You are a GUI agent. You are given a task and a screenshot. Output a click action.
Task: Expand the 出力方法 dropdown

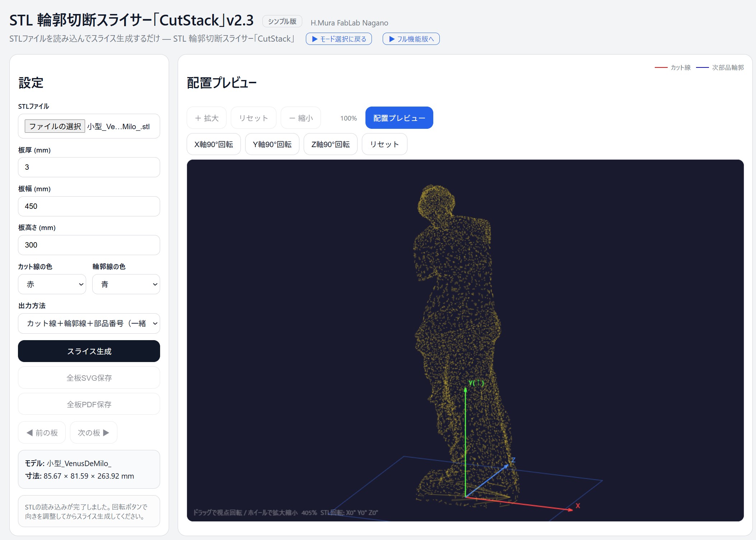pos(89,323)
